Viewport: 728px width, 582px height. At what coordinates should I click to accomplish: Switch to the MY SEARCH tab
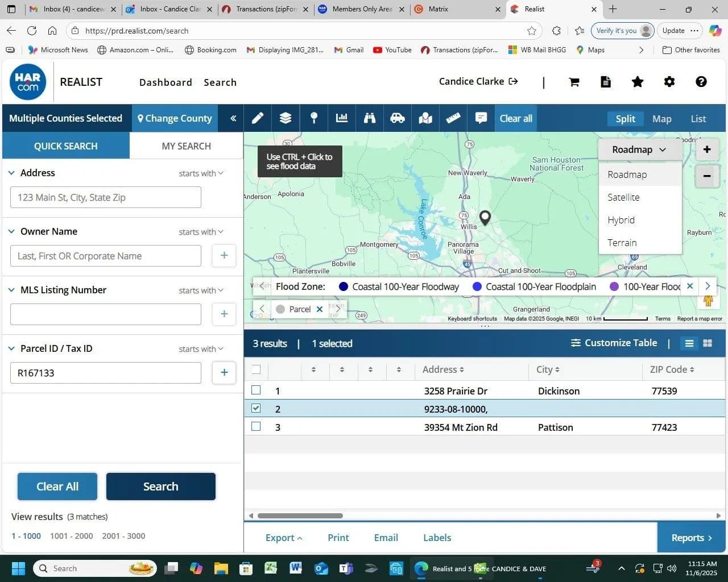coord(186,146)
